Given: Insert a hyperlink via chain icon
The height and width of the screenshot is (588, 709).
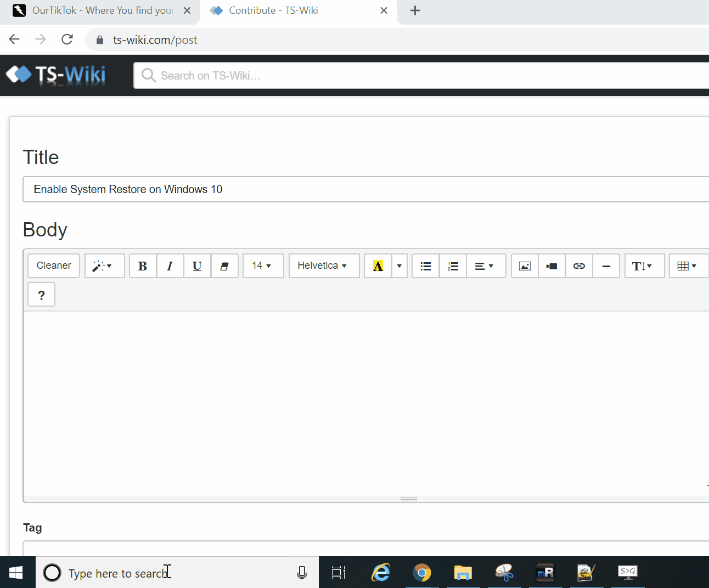Looking at the screenshot, I should coord(579,266).
